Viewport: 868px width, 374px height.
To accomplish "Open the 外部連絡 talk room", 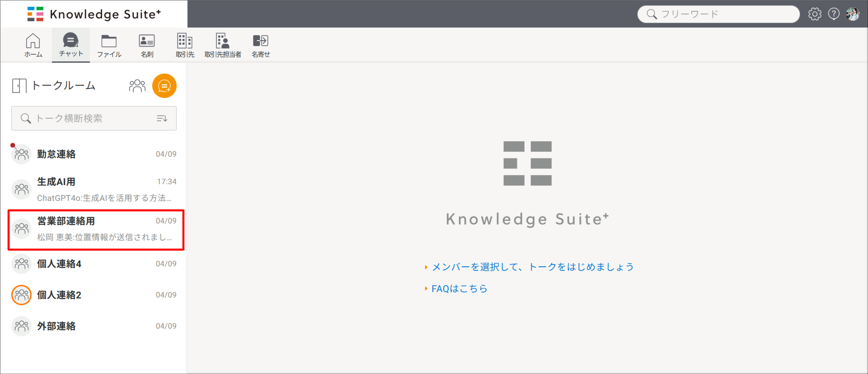I will tap(94, 326).
